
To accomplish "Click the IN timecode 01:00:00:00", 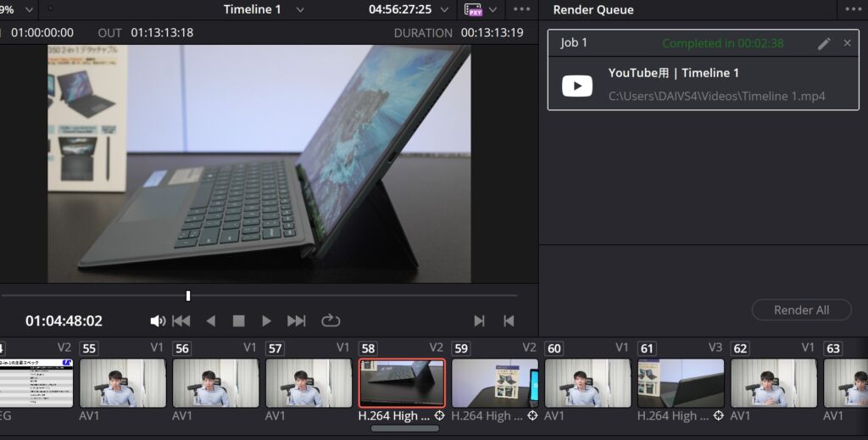I will (42, 33).
